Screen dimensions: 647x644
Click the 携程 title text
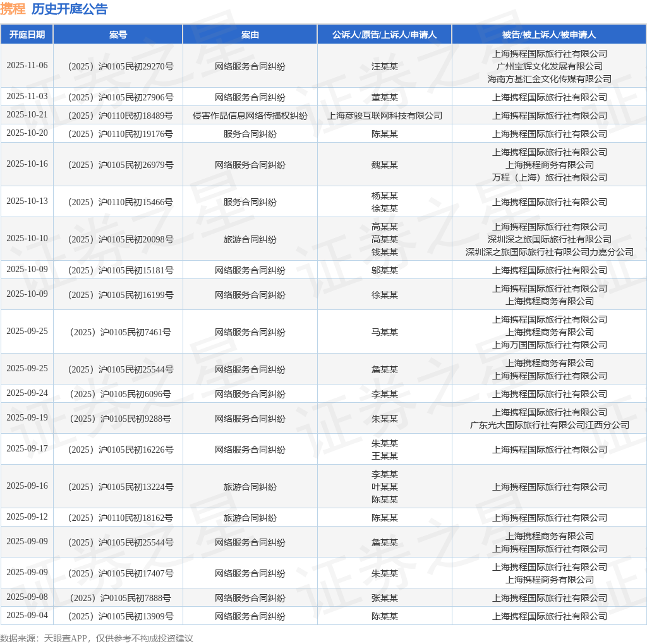tap(13, 9)
